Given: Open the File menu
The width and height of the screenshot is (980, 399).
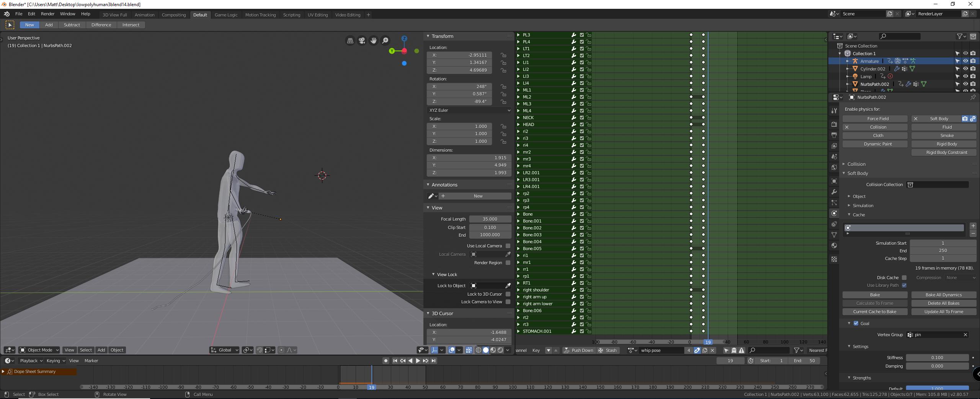Looking at the screenshot, I should pos(18,14).
